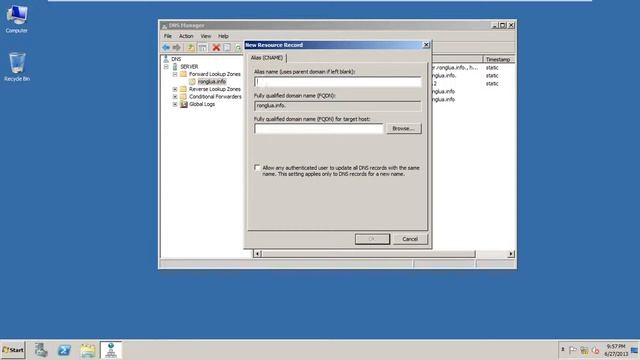The height and width of the screenshot is (360, 640).
Task: Select the Reverse Lookup Zones folder
Action: pyautogui.click(x=215, y=89)
